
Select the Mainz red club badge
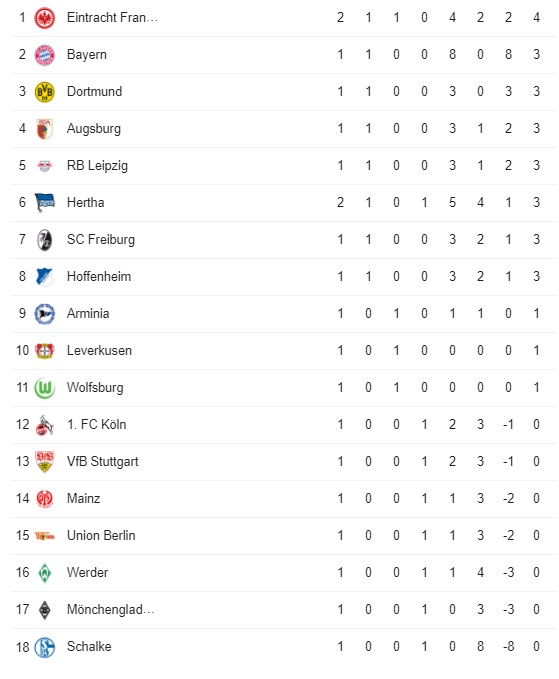tap(45, 499)
